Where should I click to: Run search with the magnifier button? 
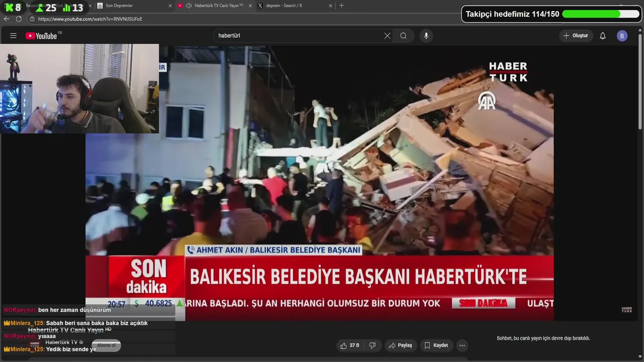(404, 36)
